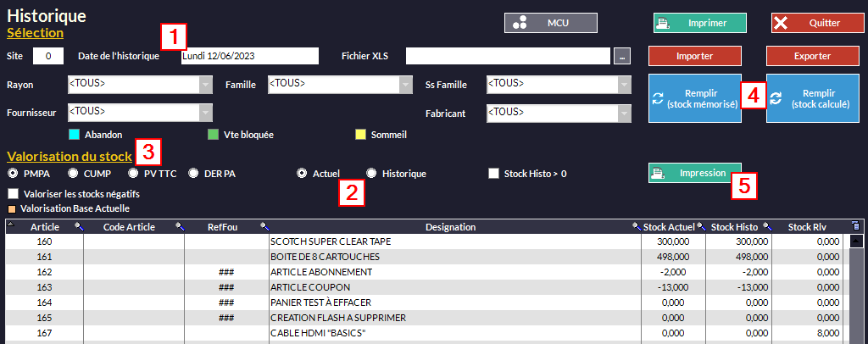Click the search icon in the Designation column header

pyautogui.click(x=636, y=227)
